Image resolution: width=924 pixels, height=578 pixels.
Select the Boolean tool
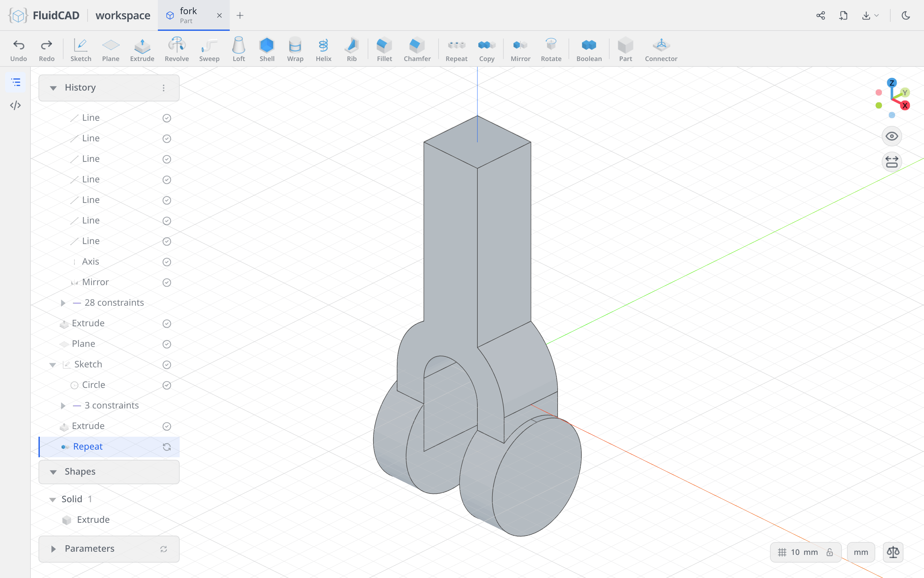[589, 50]
